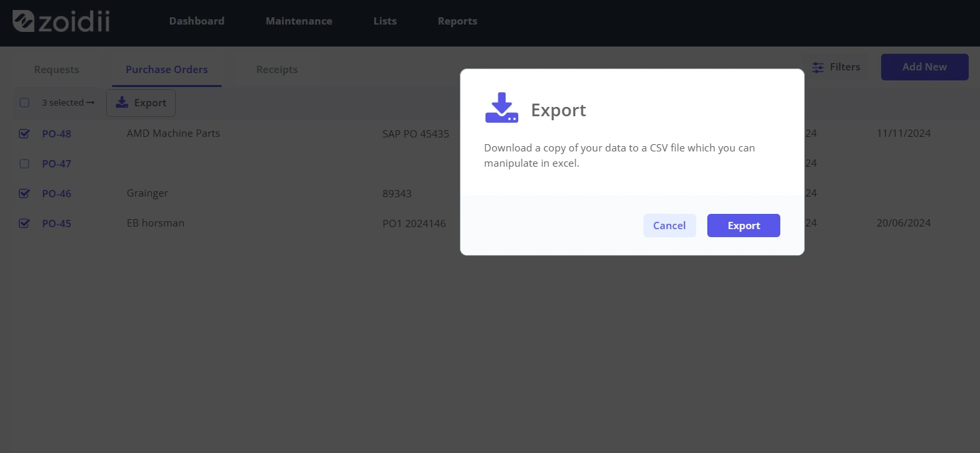Viewport: 980px width, 453px height.
Task: Click the zoidii logo
Action: tap(61, 21)
